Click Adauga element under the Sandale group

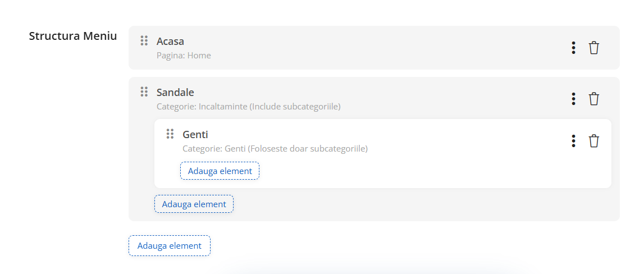[x=194, y=204]
